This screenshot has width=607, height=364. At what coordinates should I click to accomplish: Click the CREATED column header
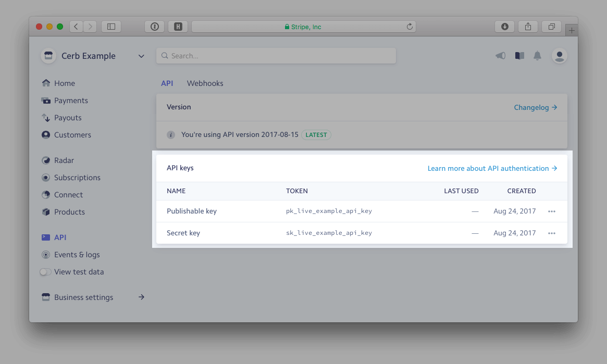coord(522,191)
